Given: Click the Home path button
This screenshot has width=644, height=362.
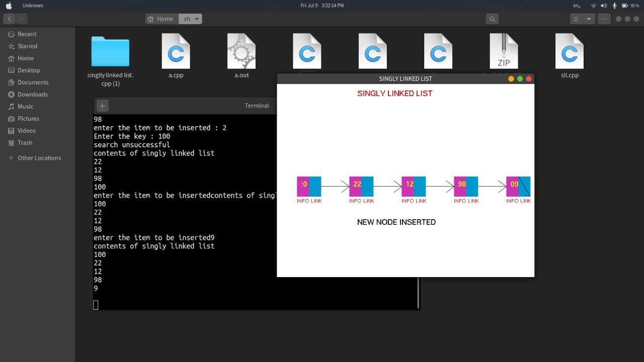Looking at the screenshot, I should point(161,19).
